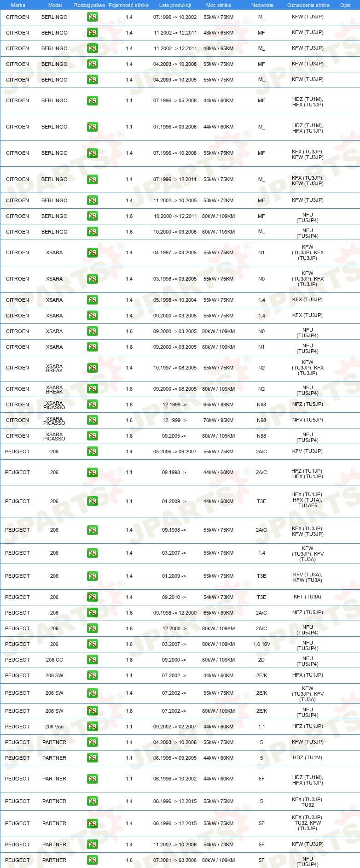Image resolution: width=360 pixels, height=868 pixels.
Task: Click the 'KFT (TU3A)' engine code cell
Action: pos(308,597)
